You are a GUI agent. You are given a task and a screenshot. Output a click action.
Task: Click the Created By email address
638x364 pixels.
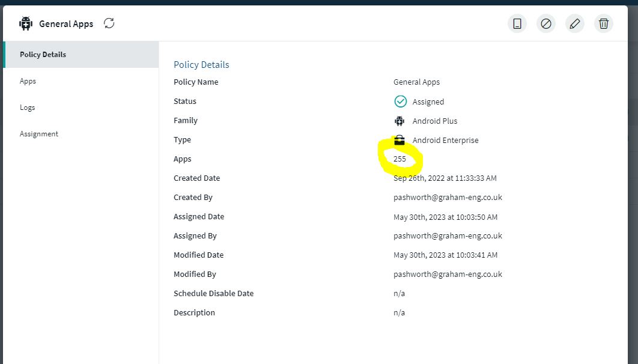point(448,198)
